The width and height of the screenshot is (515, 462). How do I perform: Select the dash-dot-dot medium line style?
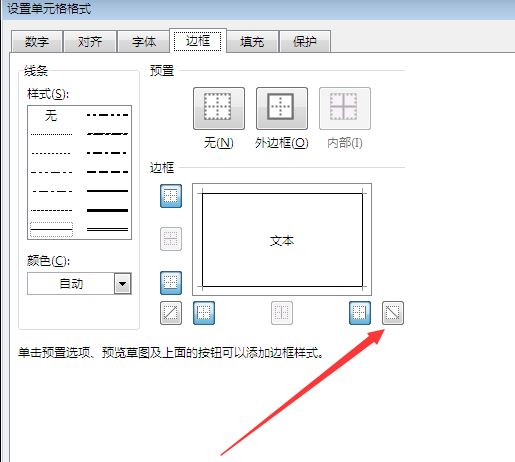coord(107,115)
